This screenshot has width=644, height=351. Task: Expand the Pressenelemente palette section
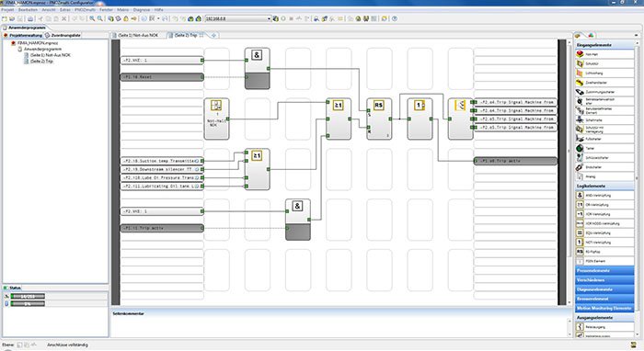[604, 271]
